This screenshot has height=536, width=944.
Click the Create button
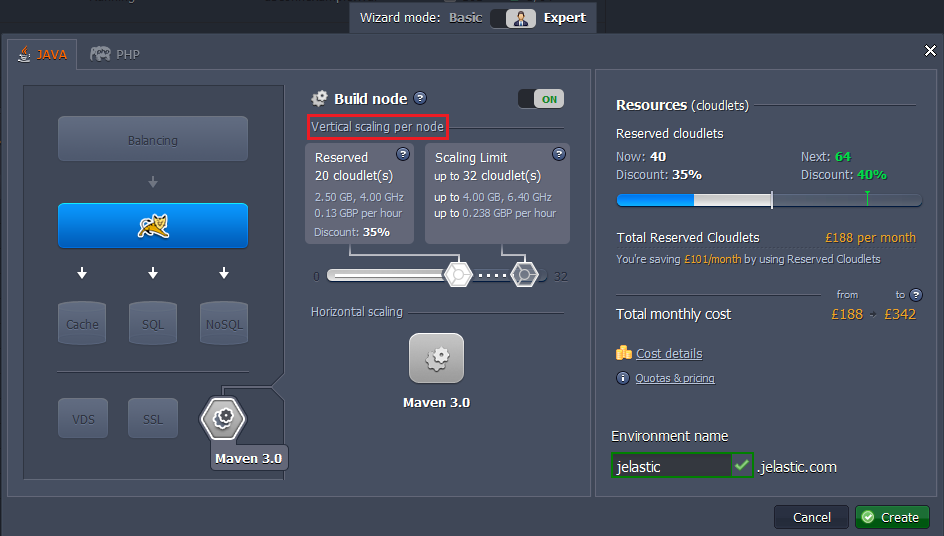[892, 517]
